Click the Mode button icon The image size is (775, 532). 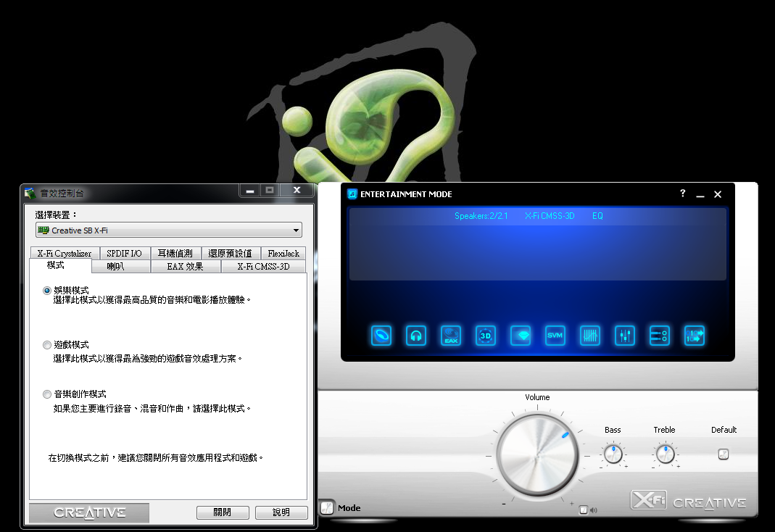coord(327,507)
